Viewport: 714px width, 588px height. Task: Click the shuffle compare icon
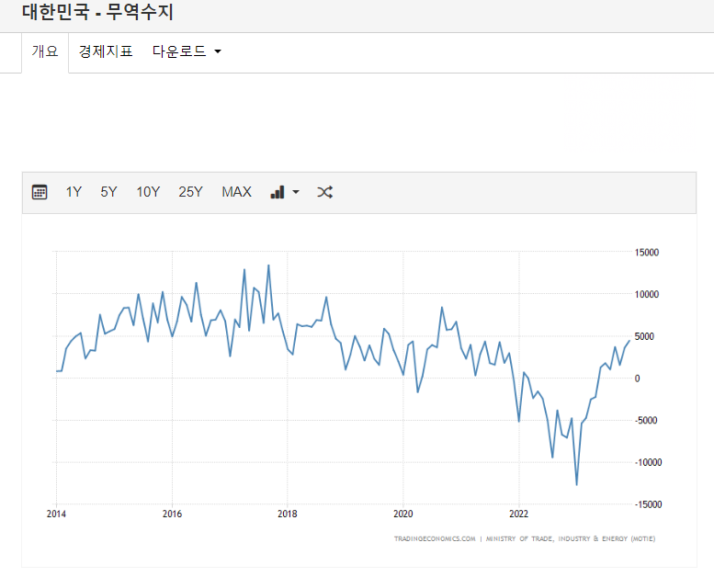(324, 192)
